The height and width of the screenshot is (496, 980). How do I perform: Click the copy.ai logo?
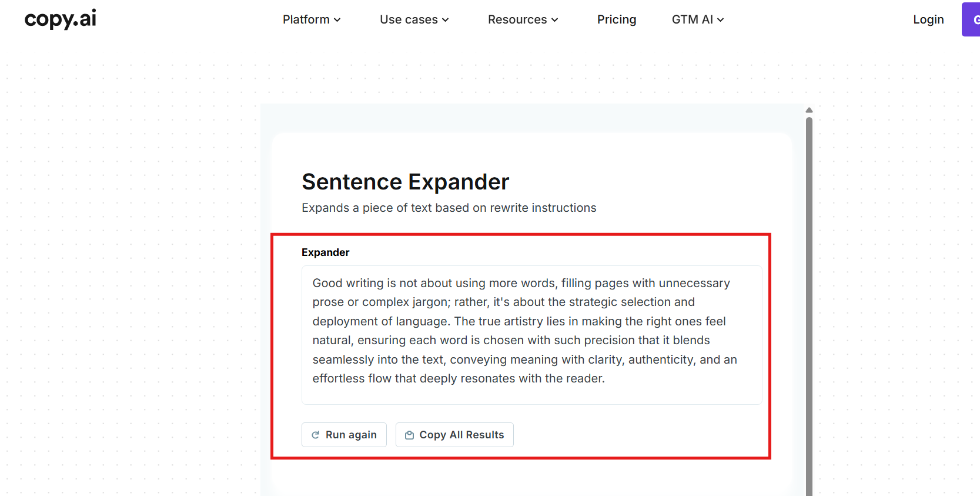[60, 19]
